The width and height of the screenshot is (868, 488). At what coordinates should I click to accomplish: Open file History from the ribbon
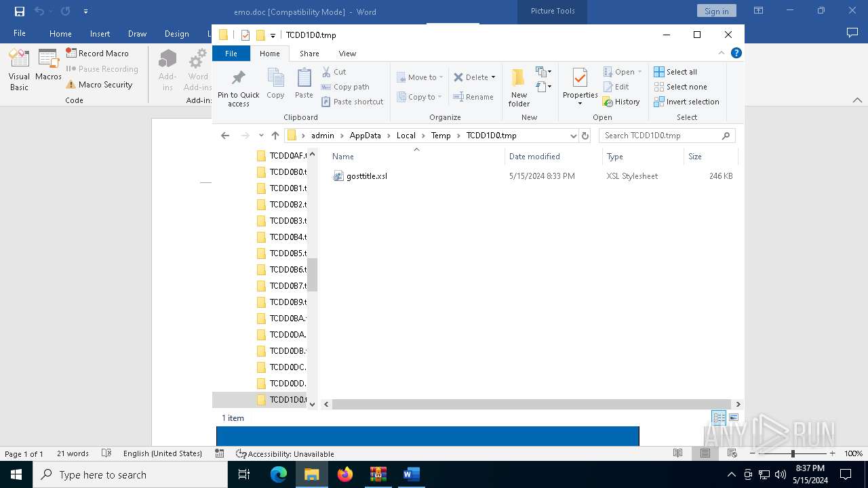[x=621, y=102]
